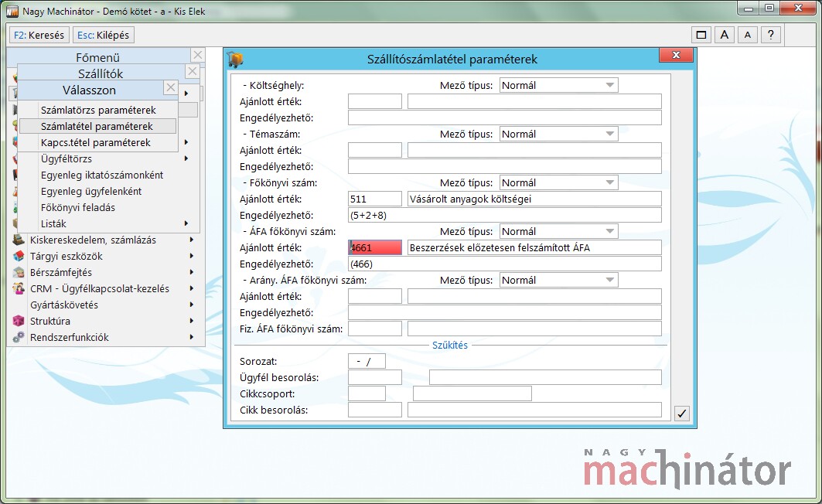This screenshot has width=822, height=504.
Task: Open the Listák submenu
Action: 108,223
